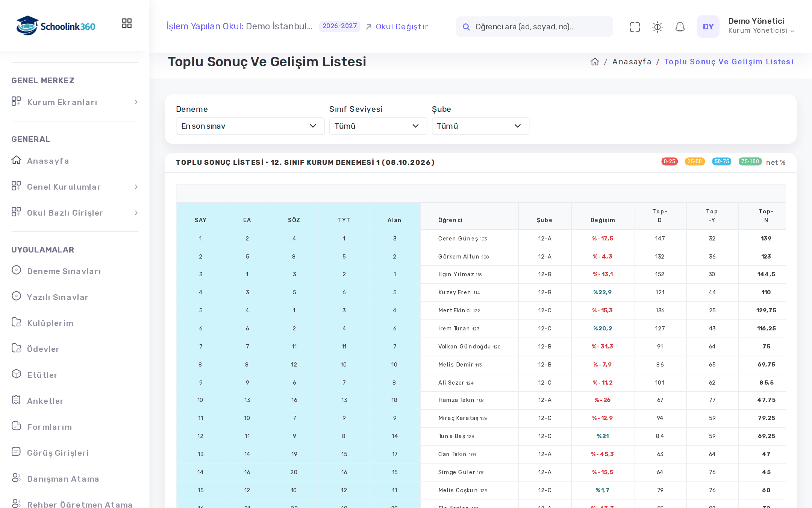Click the Görüş Girişleri note icon
812x508 pixels.
[16, 452]
